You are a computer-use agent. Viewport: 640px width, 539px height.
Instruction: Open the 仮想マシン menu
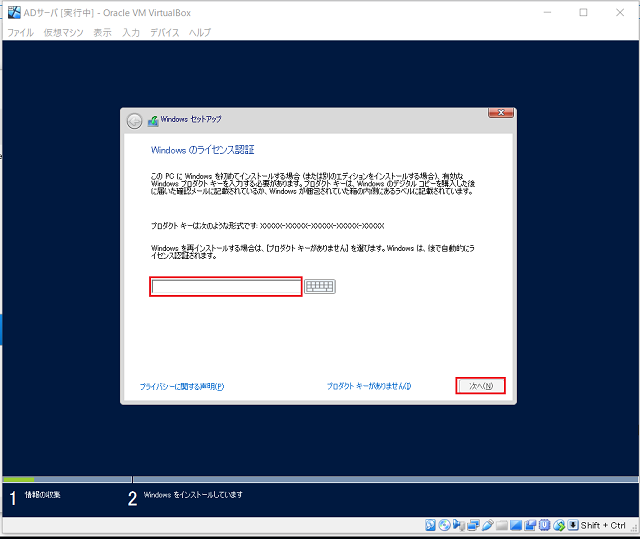click(x=63, y=33)
